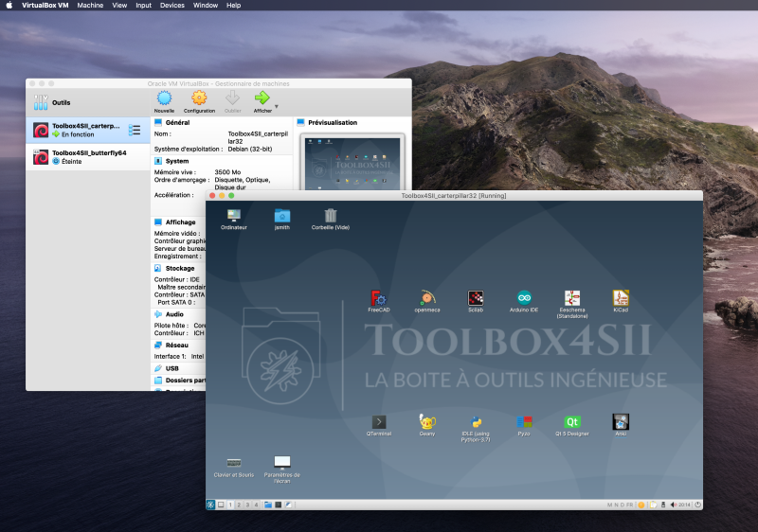The height and width of the screenshot is (532, 758).
Task: Open Help menu in menu bar
Action: 233,6
